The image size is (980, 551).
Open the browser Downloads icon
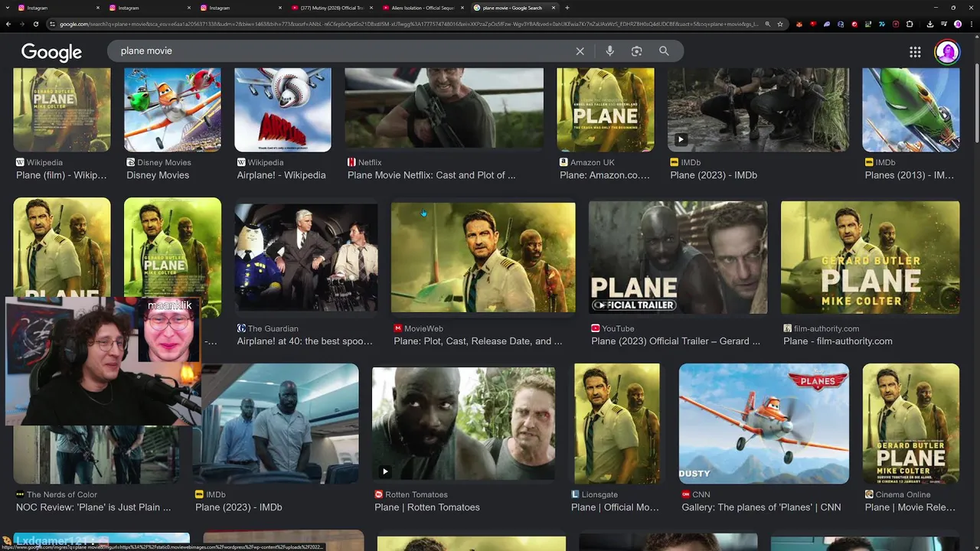pos(929,24)
